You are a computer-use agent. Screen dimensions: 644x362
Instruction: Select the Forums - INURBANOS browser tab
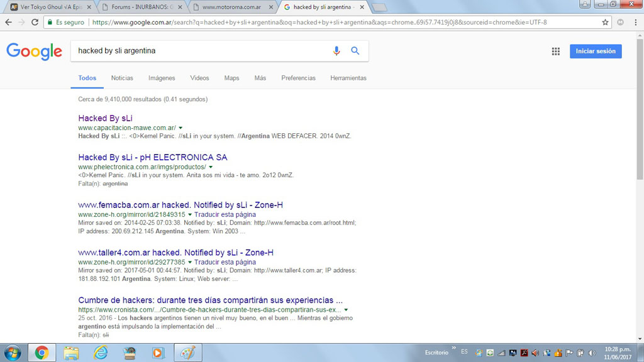pyautogui.click(x=141, y=7)
